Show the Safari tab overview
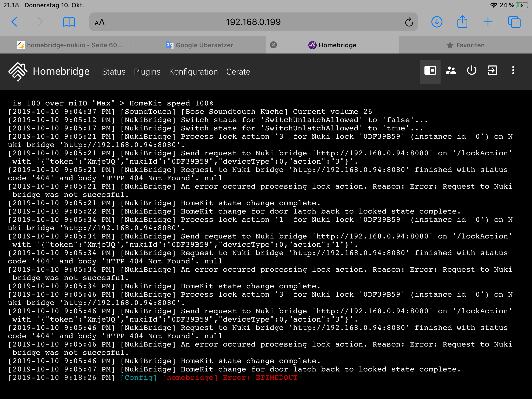 point(514,22)
